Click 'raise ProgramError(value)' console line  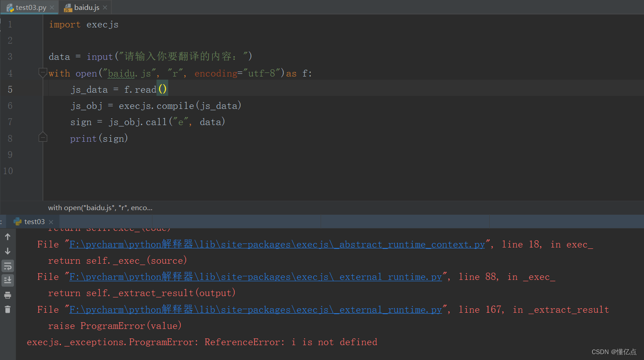pos(115,325)
